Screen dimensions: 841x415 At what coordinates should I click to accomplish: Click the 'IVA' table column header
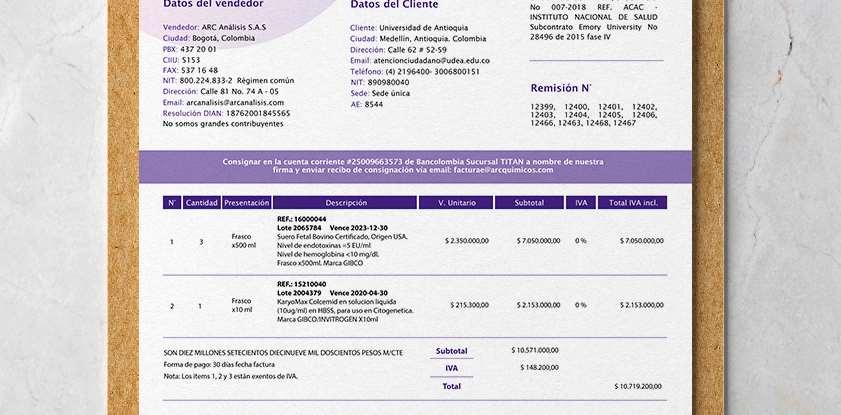(581, 203)
